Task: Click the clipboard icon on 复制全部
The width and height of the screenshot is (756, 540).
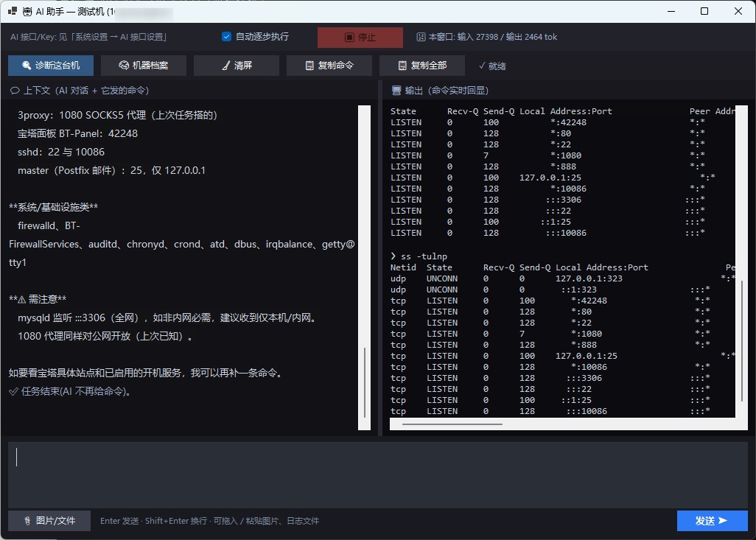Action: pos(402,66)
